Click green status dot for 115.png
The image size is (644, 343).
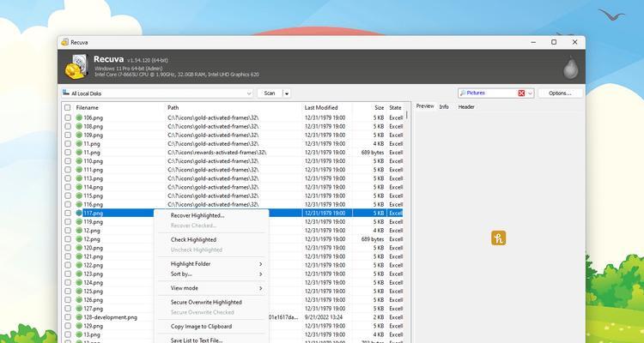[79, 196]
